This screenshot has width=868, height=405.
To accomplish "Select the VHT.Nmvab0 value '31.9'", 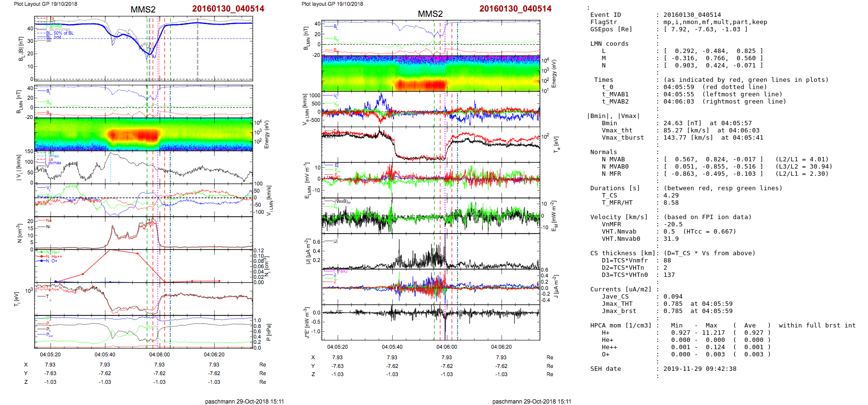I will click(x=671, y=239).
